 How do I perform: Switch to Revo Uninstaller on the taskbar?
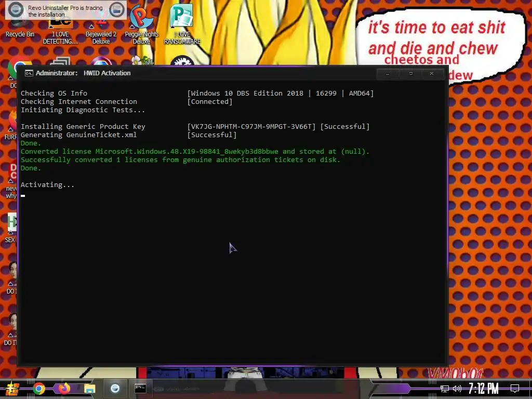[115, 388]
